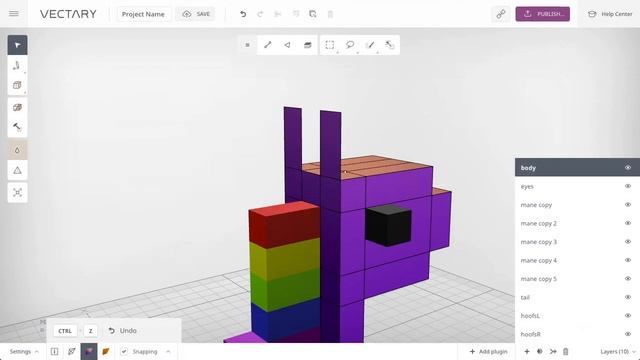This screenshot has height=360, width=640.
Task: Save the project to cloud
Action: (196, 14)
